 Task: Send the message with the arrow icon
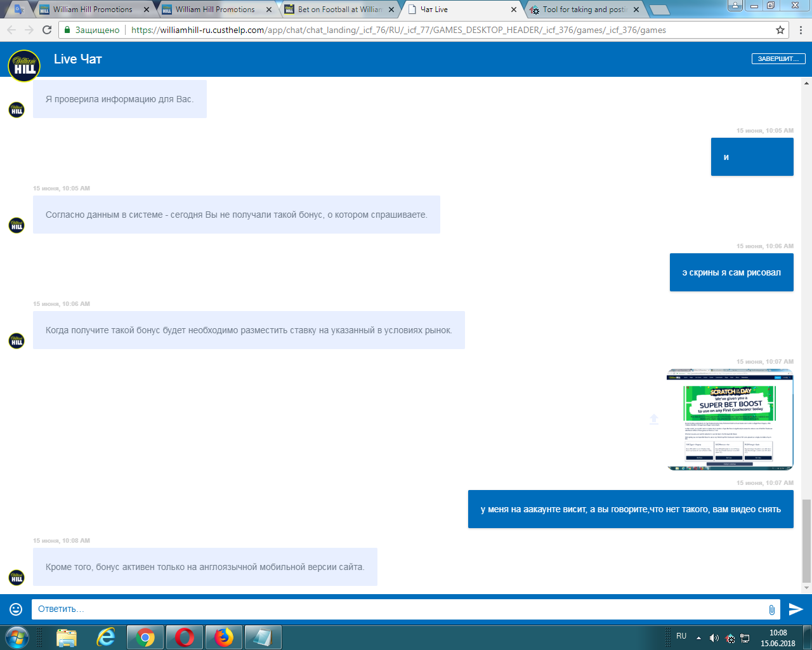[796, 609]
